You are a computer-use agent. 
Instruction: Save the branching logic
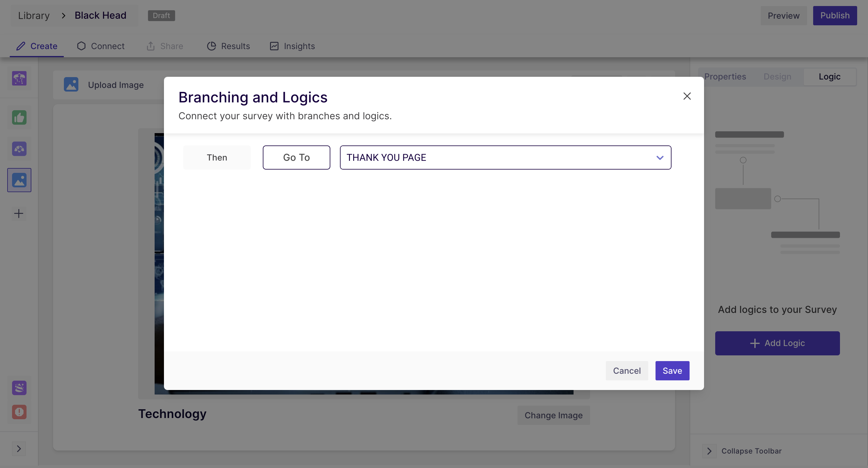[672, 371]
